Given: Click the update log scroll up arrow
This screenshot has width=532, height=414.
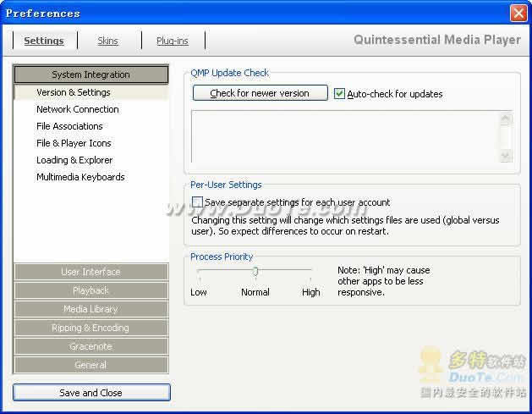Looking at the screenshot, I should 506,119.
